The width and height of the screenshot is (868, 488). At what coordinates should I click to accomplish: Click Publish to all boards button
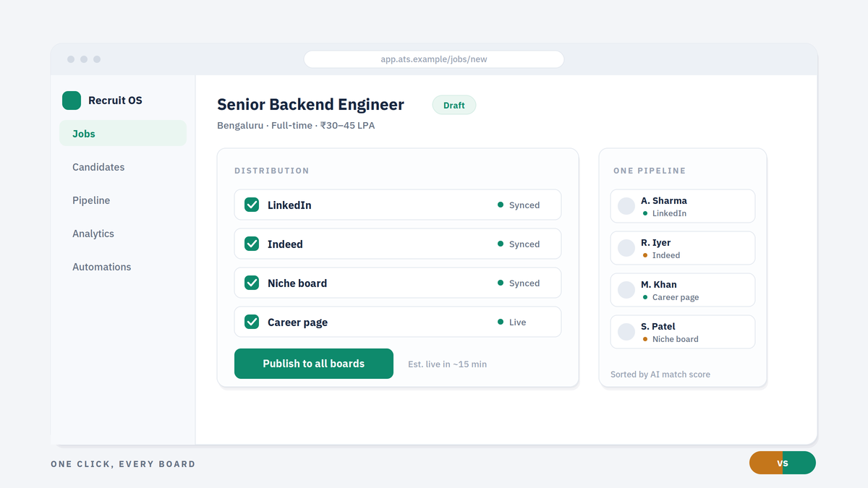point(314,364)
